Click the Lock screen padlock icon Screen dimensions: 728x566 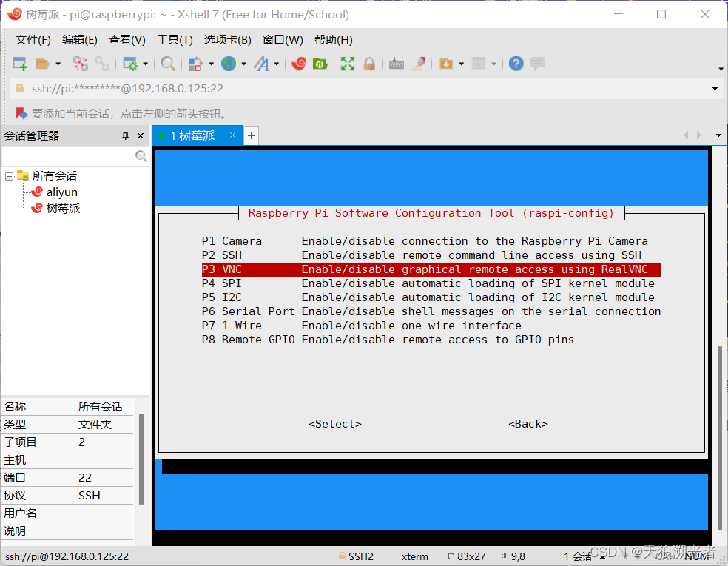pos(370,64)
